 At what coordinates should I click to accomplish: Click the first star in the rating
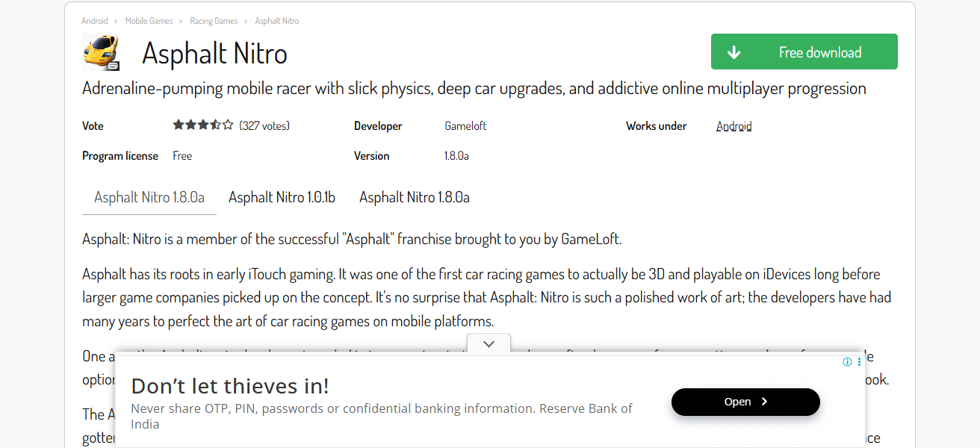pos(177,125)
